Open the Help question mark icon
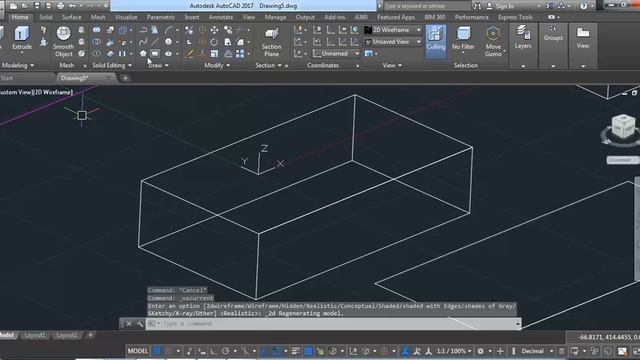The image size is (640, 360). click(x=584, y=6)
